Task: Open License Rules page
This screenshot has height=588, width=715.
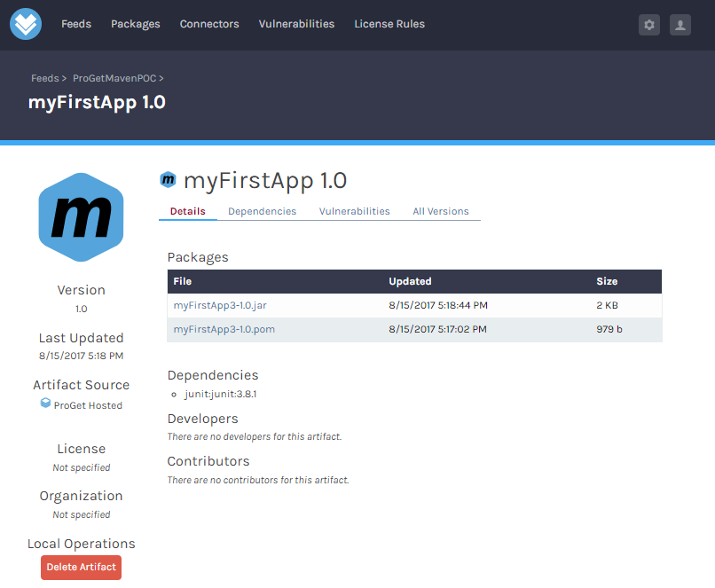Action: click(x=389, y=24)
